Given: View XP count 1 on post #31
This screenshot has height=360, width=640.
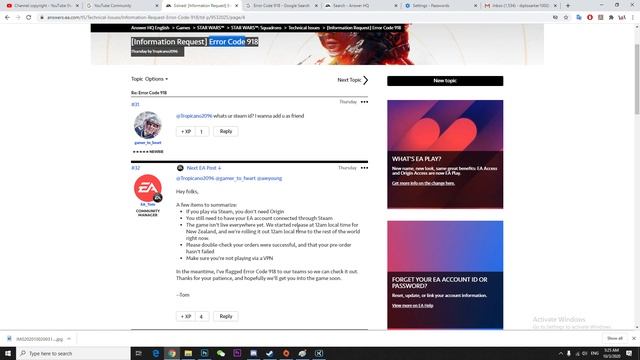Looking at the screenshot, I should (x=202, y=131).
